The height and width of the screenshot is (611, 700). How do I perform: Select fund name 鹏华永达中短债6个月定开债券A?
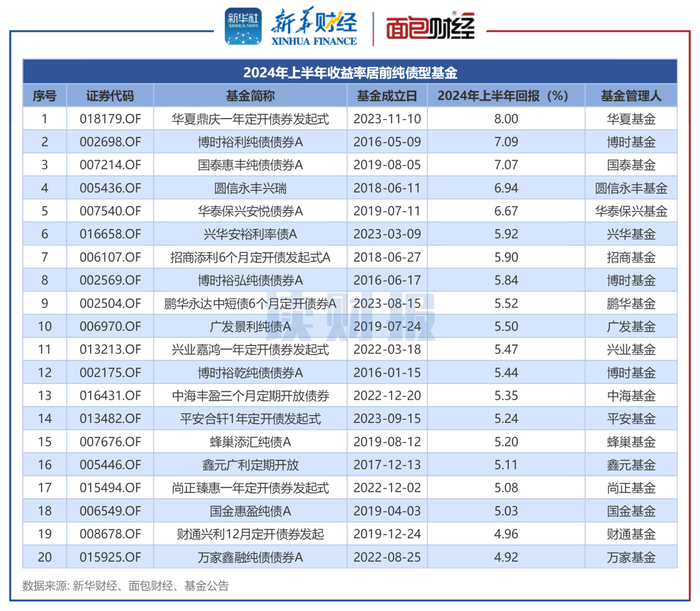pyautogui.click(x=250, y=303)
